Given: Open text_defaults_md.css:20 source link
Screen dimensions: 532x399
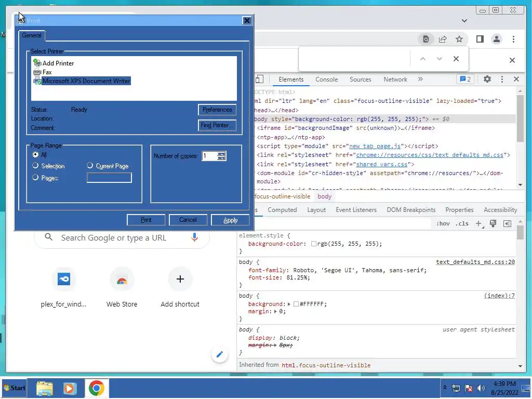Looking at the screenshot, I should point(475,262).
